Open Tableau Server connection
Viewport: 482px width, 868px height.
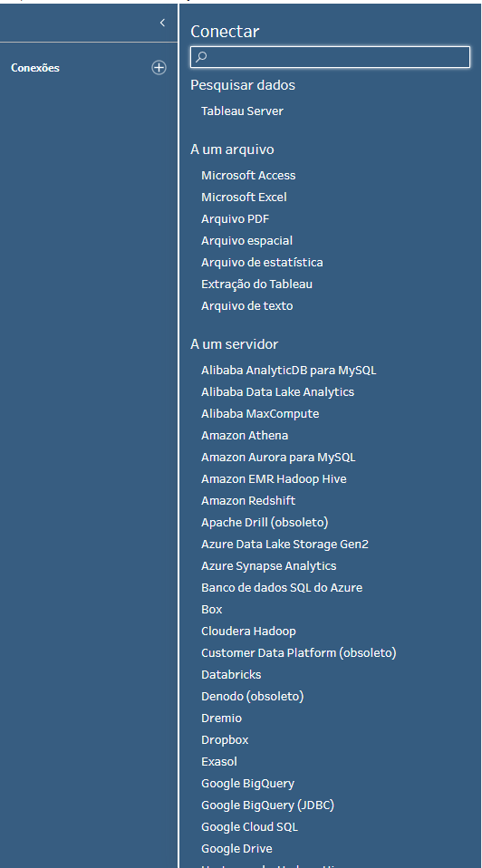tap(242, 111)
